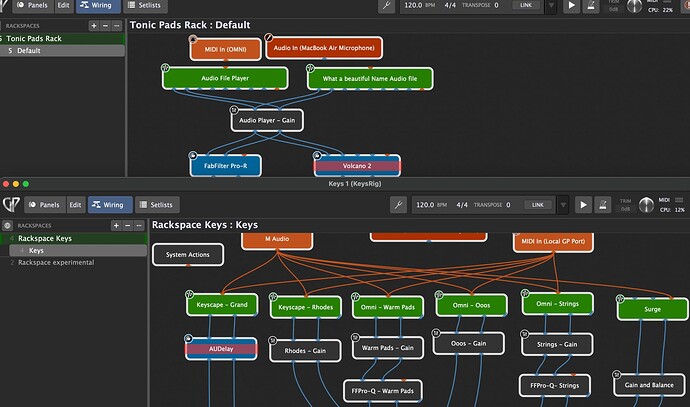
Task: Select Keyscape – Rhodes plugin block
Action: click(x=306, y=307)
